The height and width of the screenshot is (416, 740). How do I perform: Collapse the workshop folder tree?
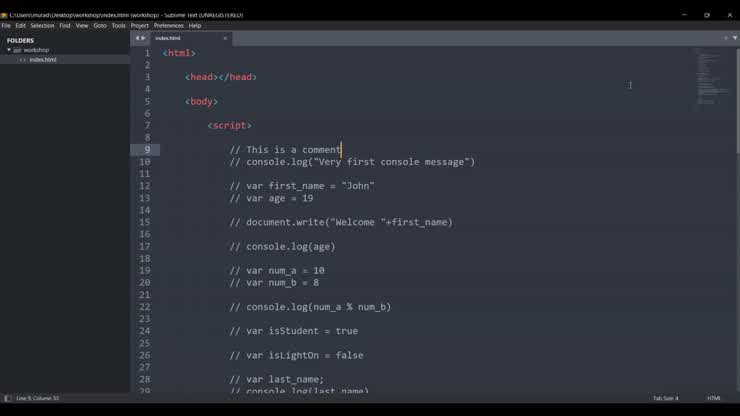click(9, 50)
